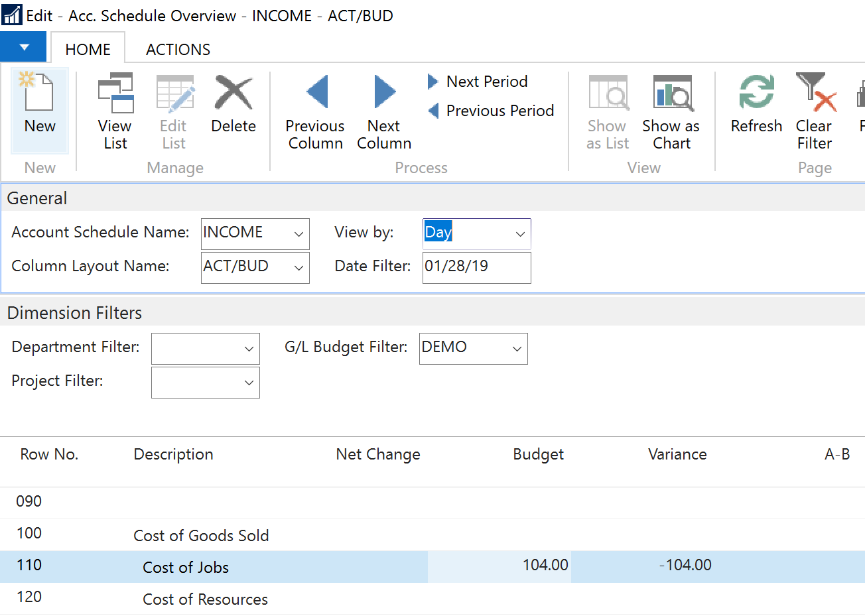
Task: Click into the Date Filter field
Action: tap(476, 267)
